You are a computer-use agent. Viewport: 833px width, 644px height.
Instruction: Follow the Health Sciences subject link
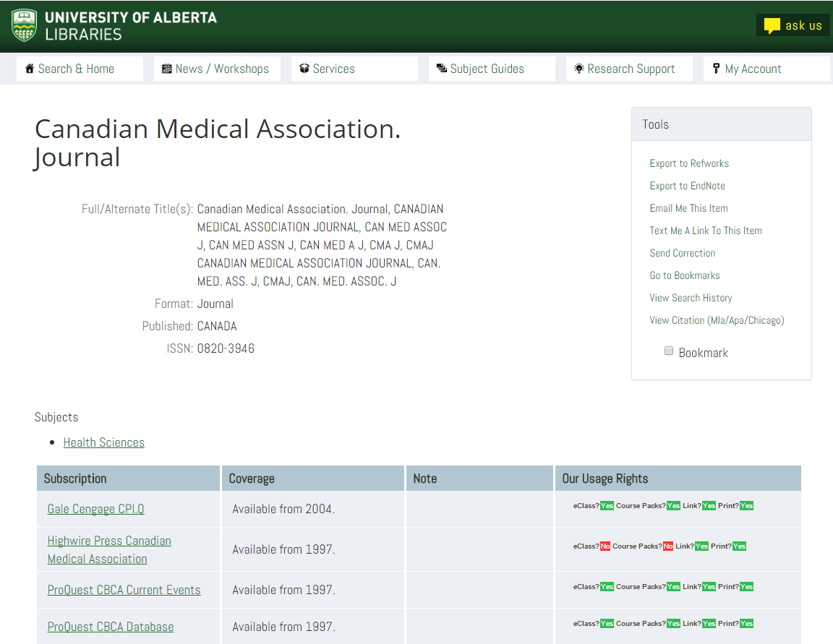pos(103,442)
